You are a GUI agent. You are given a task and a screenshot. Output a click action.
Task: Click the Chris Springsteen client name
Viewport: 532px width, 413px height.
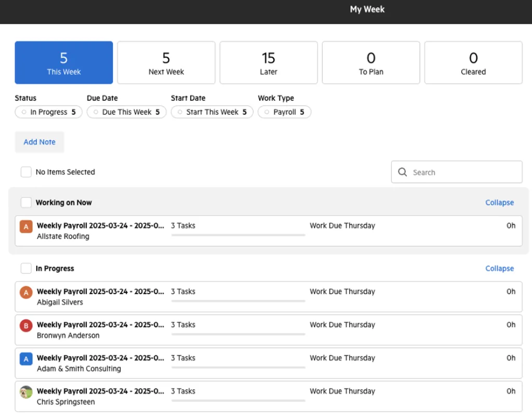coord(66,402)
